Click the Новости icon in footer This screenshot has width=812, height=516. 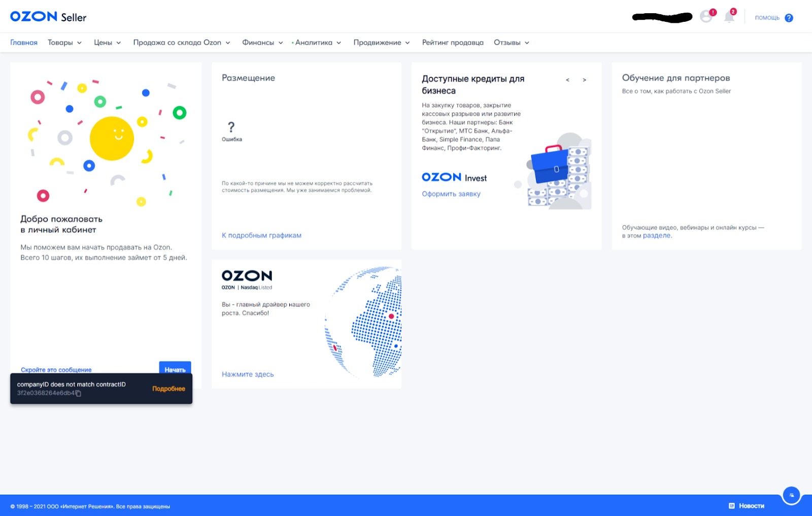(x=732, y=506)
